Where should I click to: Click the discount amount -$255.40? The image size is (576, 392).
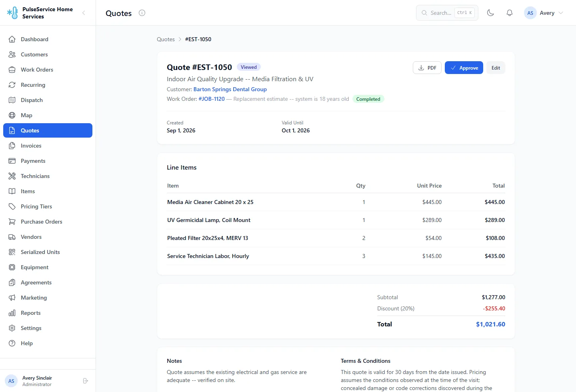(x=494, y=308)
